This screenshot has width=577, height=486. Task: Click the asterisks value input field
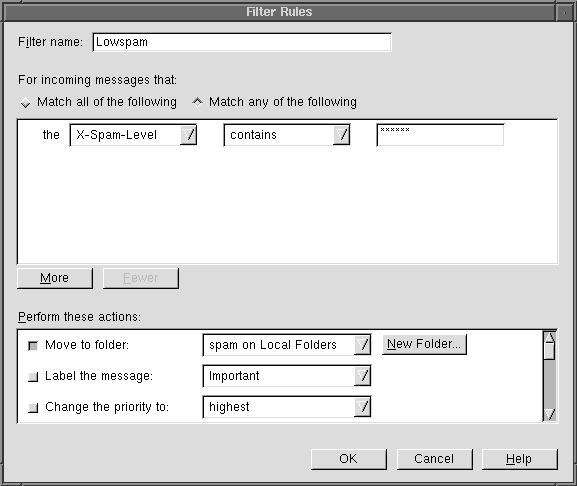pos(440,135)
